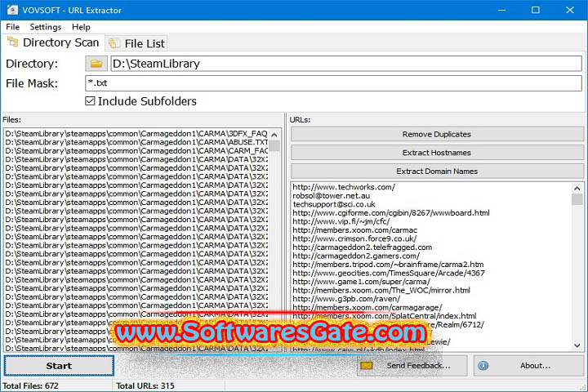
Task: Click the Total URLs: 315 status text
Action: 145,385
